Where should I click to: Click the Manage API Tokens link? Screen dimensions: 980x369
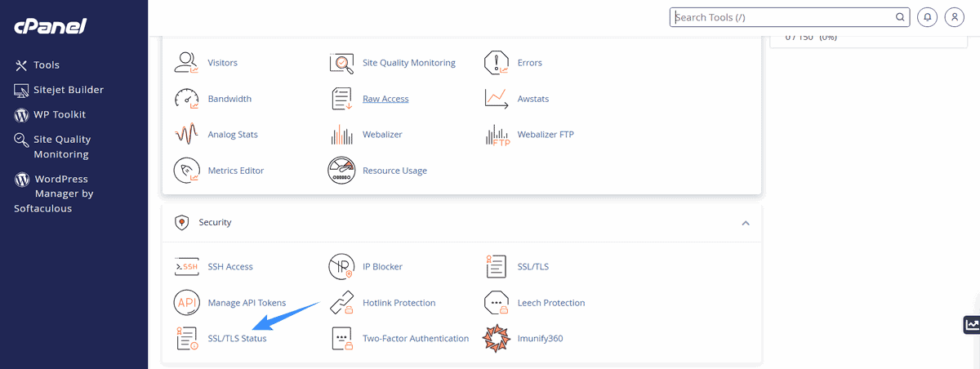(x=247, y=303)
